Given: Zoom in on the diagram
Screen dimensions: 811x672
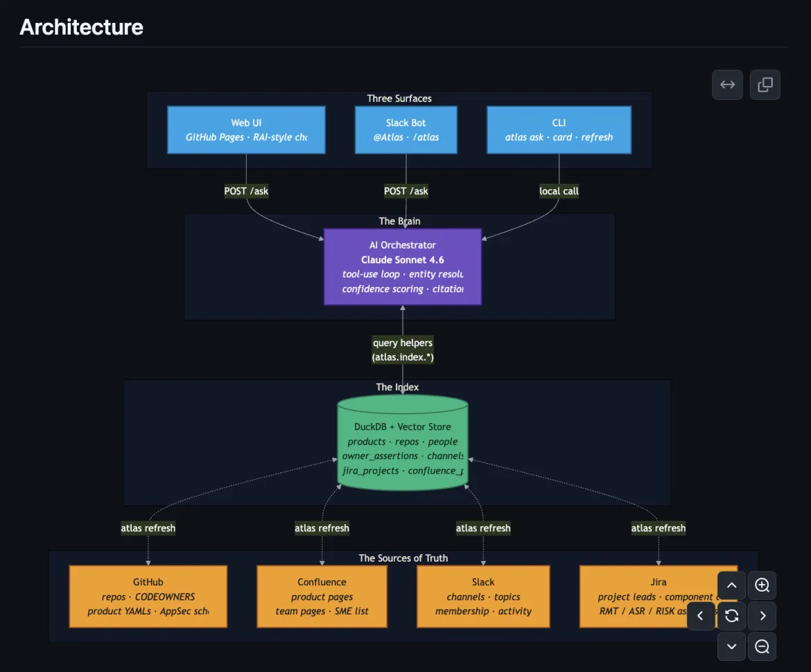Looking at the screenshot, I should 762,585.
